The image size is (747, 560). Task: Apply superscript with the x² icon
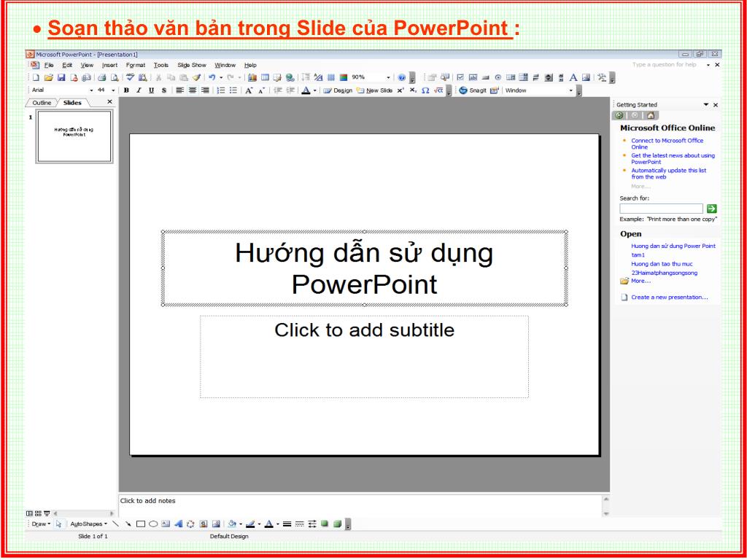pyautogui.click(x=400, y=90)
